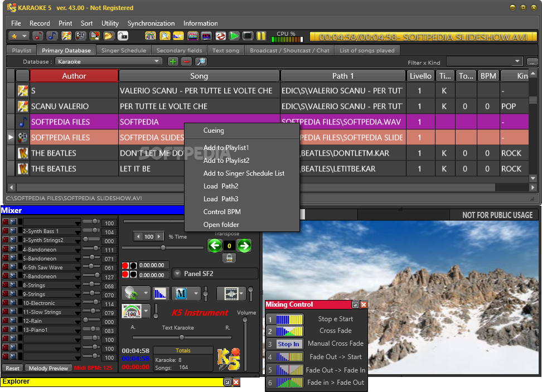Click the Song column header
The height and width of the screenshot is (392, 542).
(x=199, y=76)
